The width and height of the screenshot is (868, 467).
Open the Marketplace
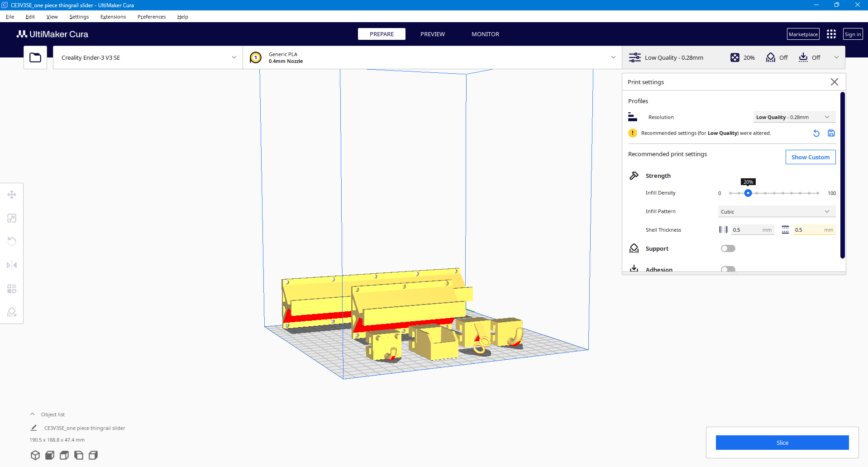pyautogui.click(x=803, y=34)
